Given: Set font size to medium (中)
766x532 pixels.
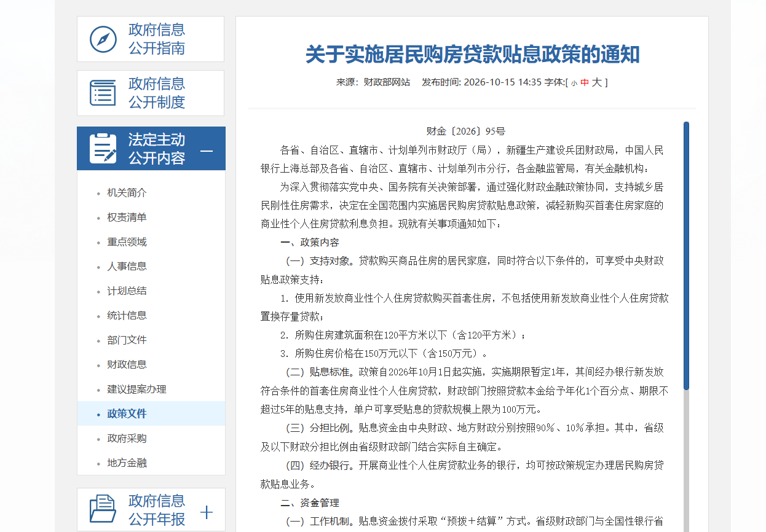Looking at the screenshot, I should click(x=585, y=82).
